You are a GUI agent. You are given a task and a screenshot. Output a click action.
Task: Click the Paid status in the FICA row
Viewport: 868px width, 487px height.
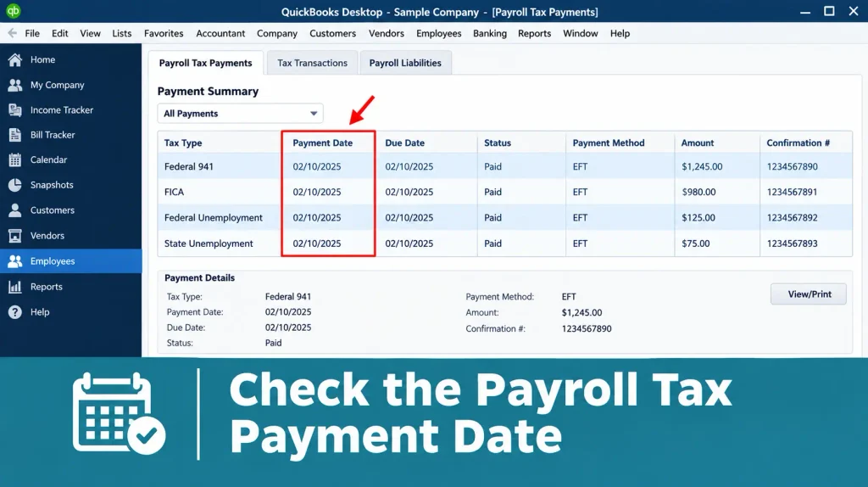492,193
